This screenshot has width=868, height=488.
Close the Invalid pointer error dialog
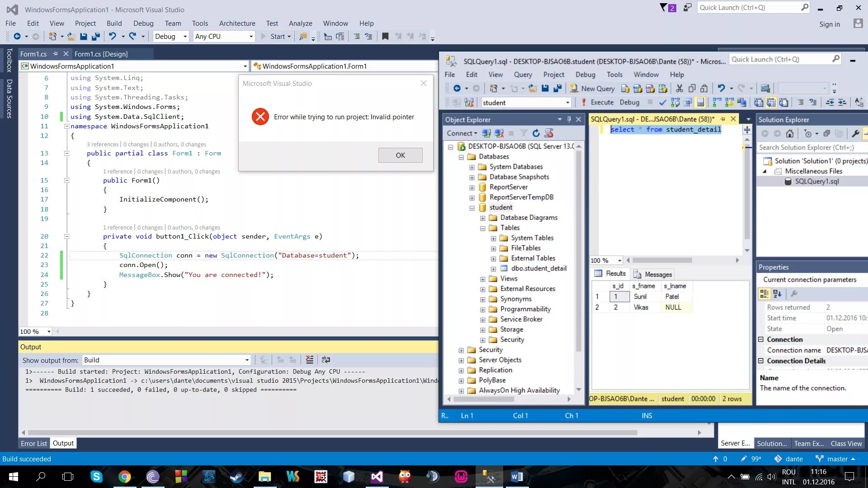pos(423,83)
